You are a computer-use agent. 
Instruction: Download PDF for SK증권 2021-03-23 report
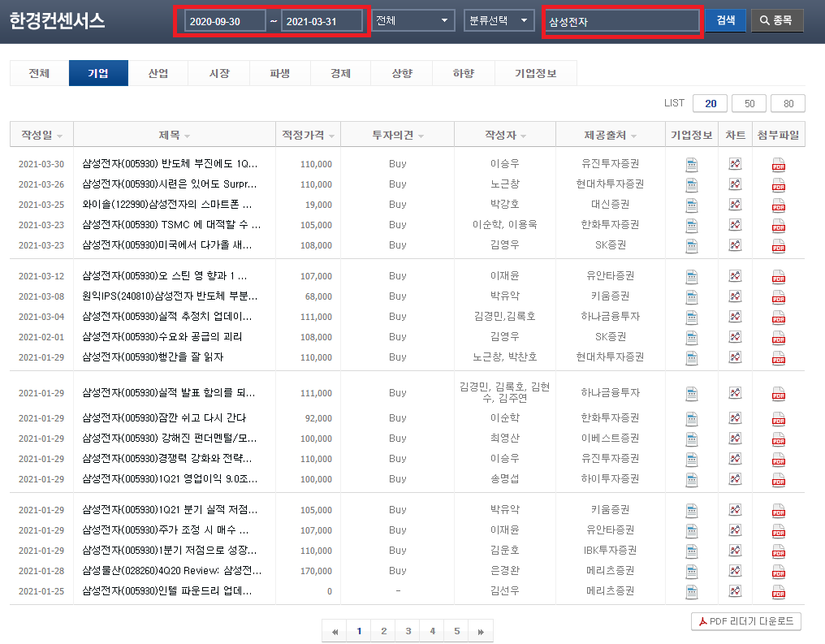tap(778, 246)
